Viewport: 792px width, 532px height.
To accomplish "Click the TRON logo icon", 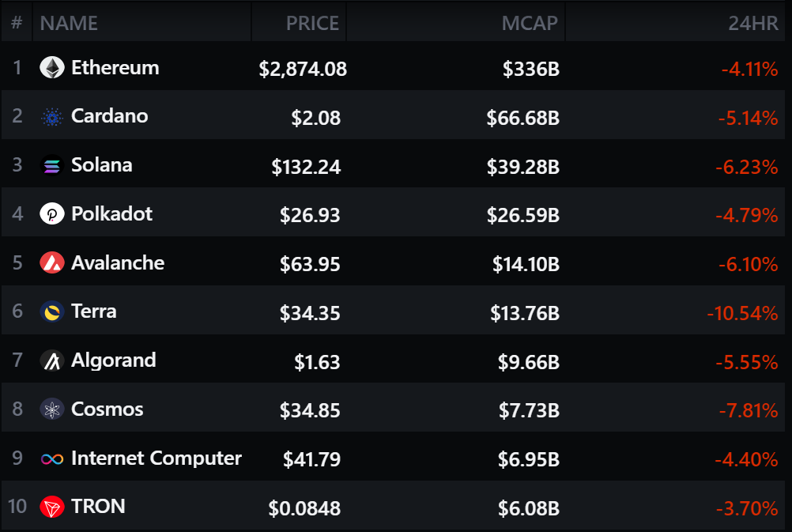I will (52, 507).
